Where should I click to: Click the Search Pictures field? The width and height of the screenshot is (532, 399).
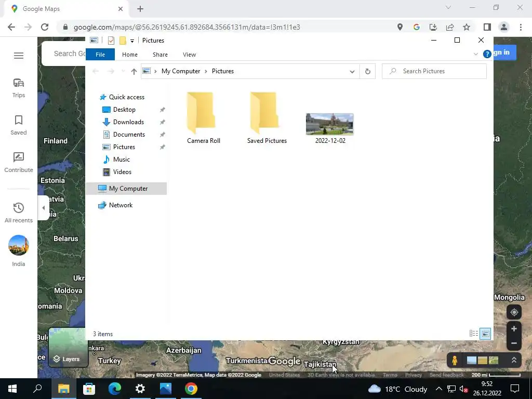click(x=434, y=71)
